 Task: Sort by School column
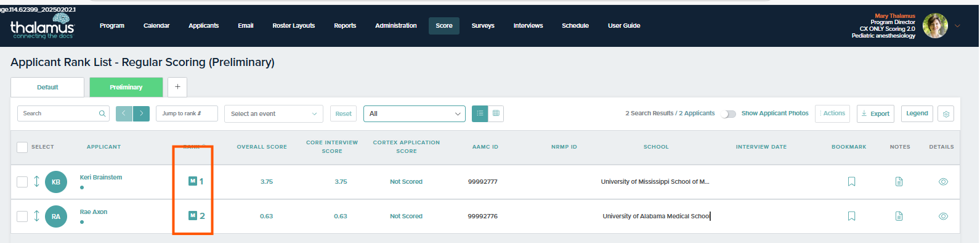[656, 147]
